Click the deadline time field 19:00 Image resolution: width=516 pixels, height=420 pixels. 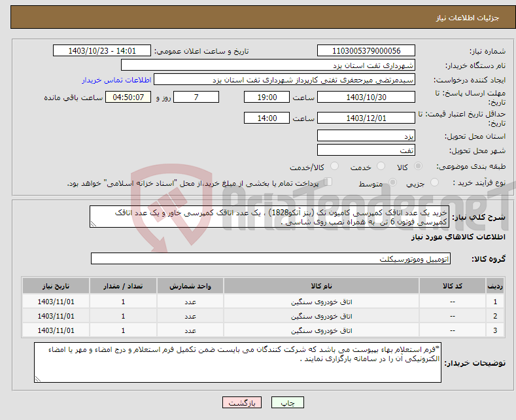coord(267,97)
